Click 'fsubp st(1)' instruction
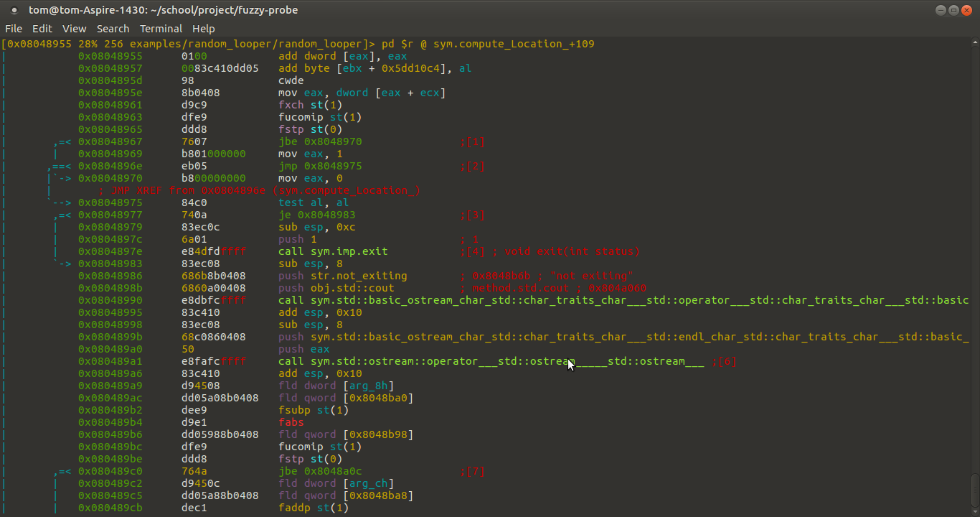The width and height of the screenshot is (980, 517). (314, 410)
